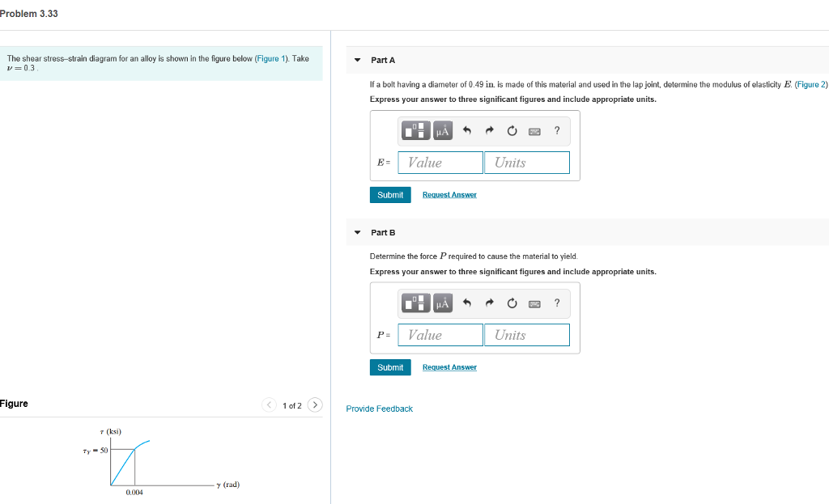Click undo arrow in Part B toolbar
829x504 pixels.
click(x=467, y=303)
